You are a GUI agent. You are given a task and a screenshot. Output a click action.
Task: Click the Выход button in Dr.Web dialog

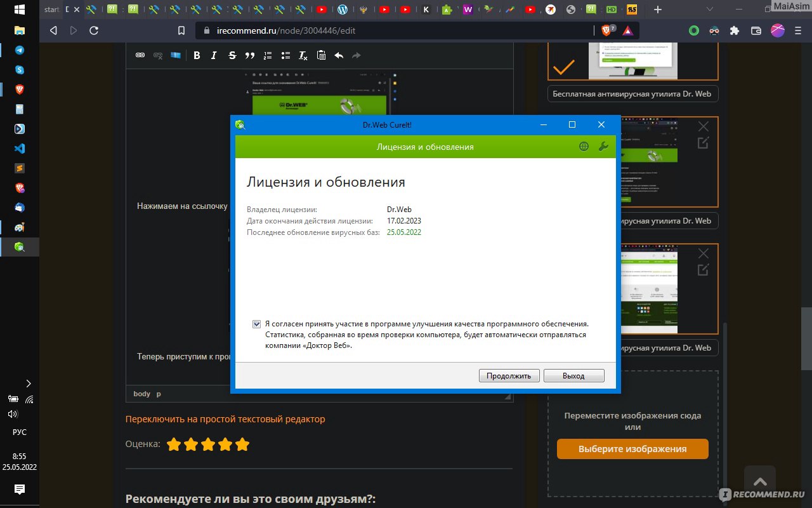point(573,375)
